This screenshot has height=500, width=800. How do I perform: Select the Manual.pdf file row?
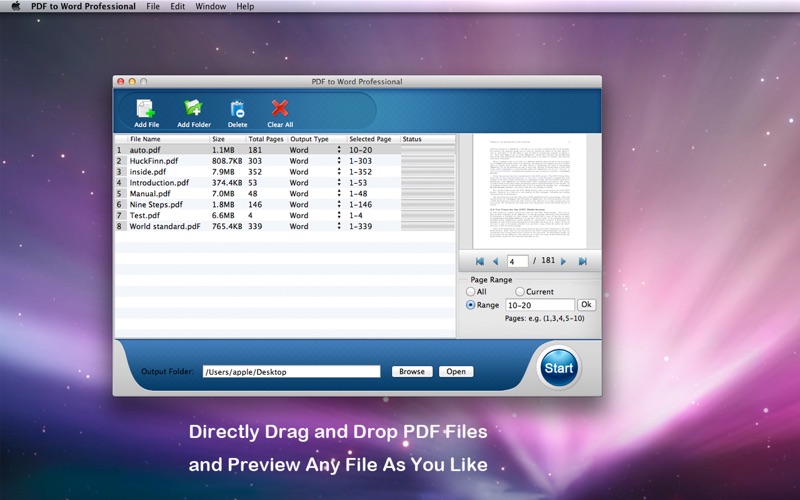point(285,193)
